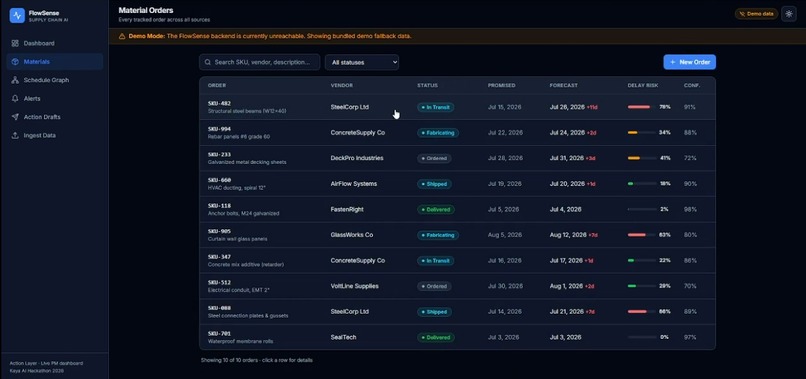Viewport: 806px width, 379px height.
Task: Open Ingest Data page
Action: click(x=54, y=135)
